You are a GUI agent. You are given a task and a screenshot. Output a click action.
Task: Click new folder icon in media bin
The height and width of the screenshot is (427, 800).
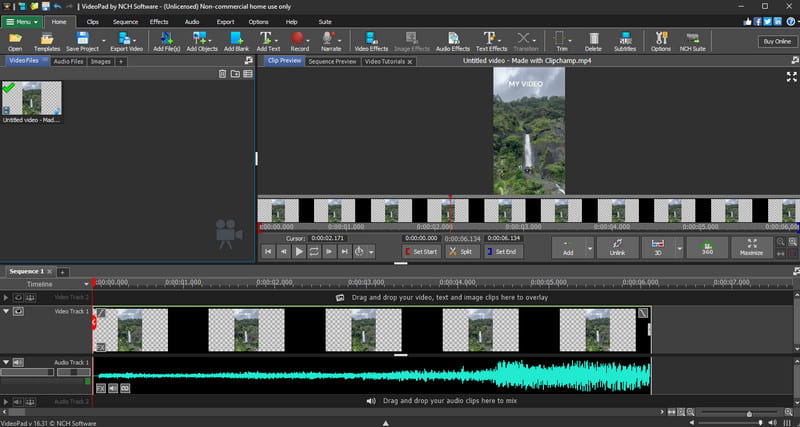(235, 74)
